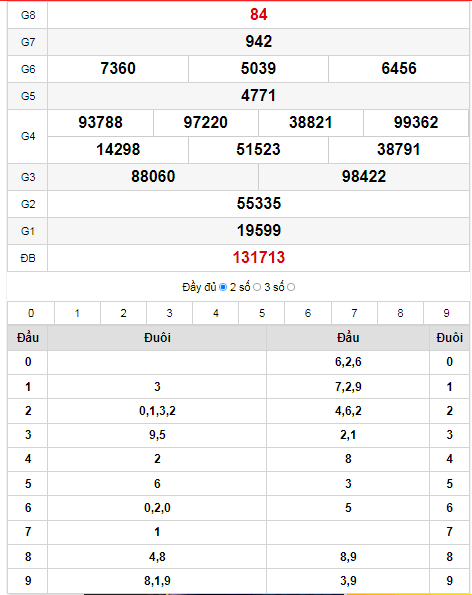Click digit filter 9
The image size is (472, 595).
446,313
